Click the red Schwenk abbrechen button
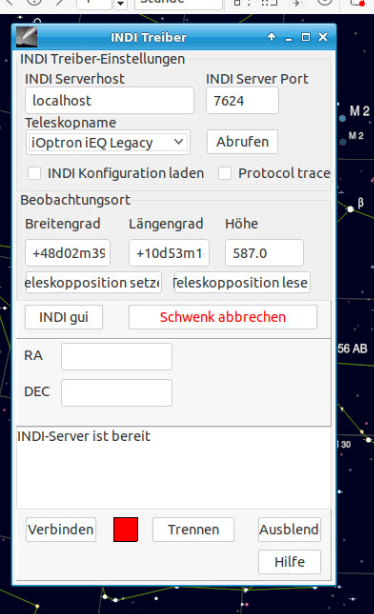Image resolution: width=374 pixels, height=614 pixels. (223, 317)
